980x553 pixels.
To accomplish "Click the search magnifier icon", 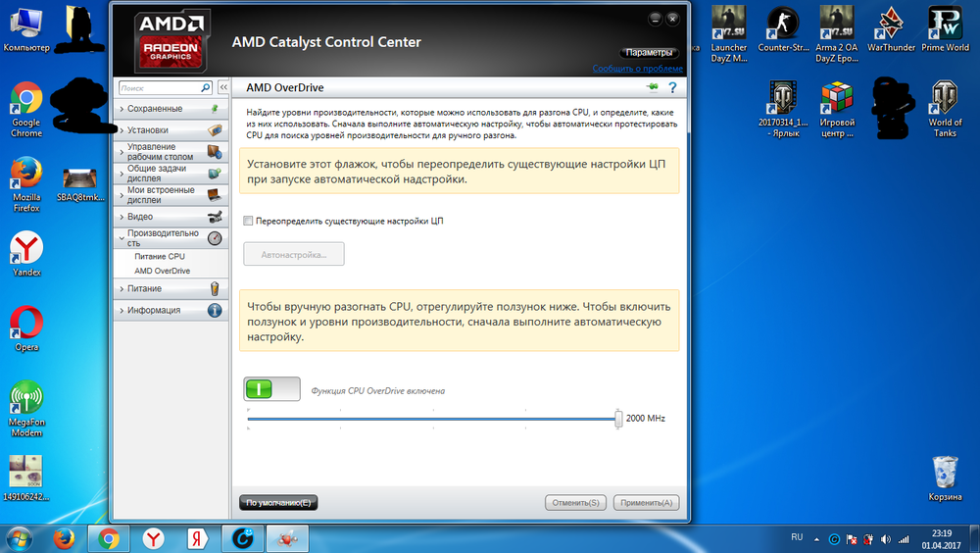I will point(205,87).
